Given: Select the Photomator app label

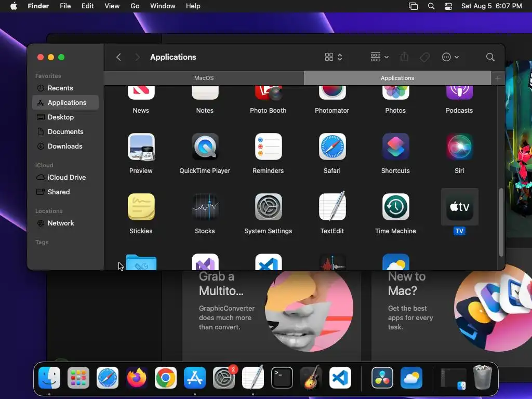Looking at the screenshot, I should 332,111.
